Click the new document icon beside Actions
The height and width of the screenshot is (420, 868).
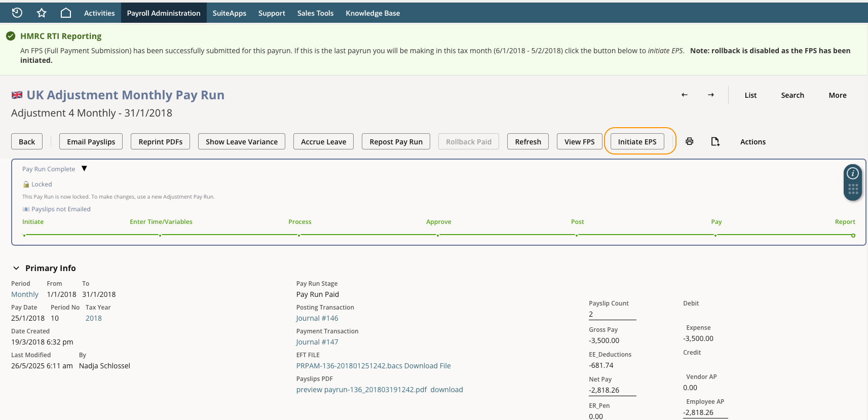click(715, 141)
